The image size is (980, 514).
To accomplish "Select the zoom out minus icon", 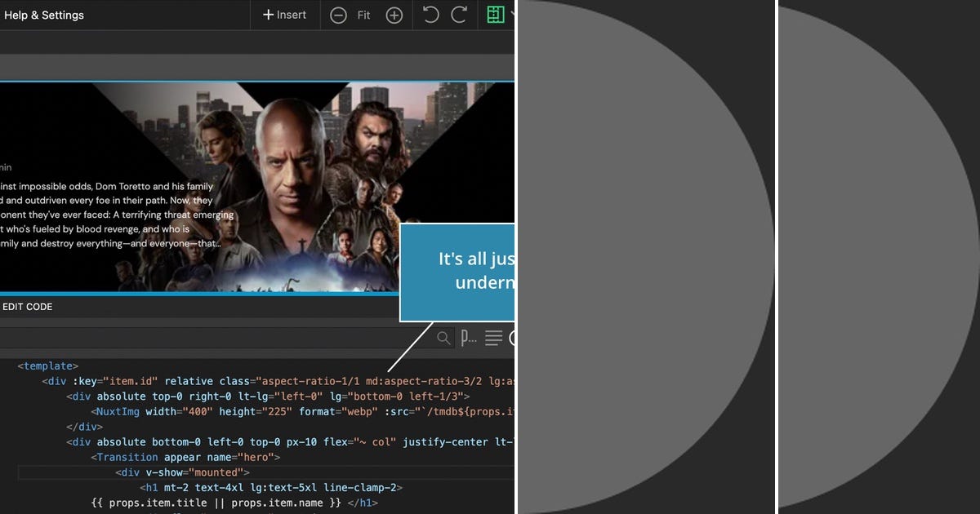I will pos(338,15).
